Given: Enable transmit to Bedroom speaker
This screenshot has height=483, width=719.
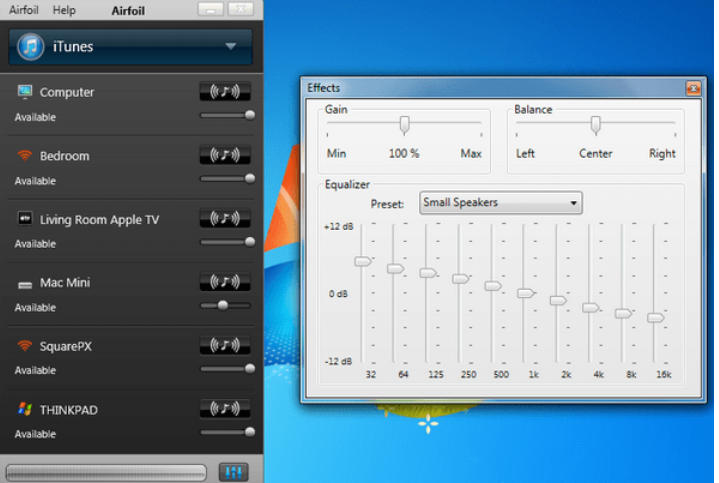Looking at the screenshot, I should (x=225, y=155).
